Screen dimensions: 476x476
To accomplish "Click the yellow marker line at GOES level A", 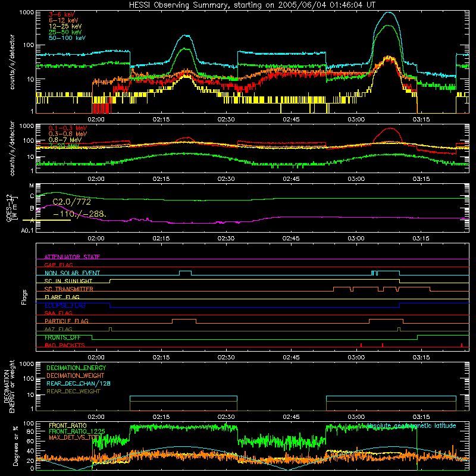I will click(x=46, y=220).
